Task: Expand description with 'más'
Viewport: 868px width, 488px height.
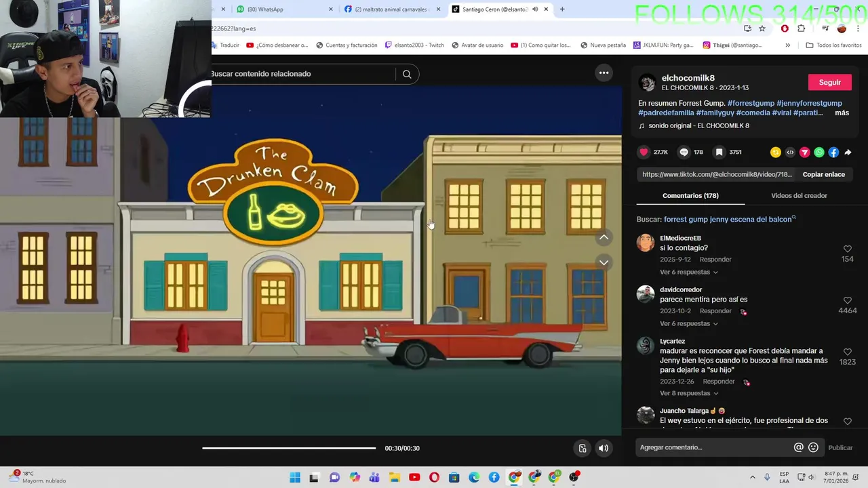Action: point(842,113)
